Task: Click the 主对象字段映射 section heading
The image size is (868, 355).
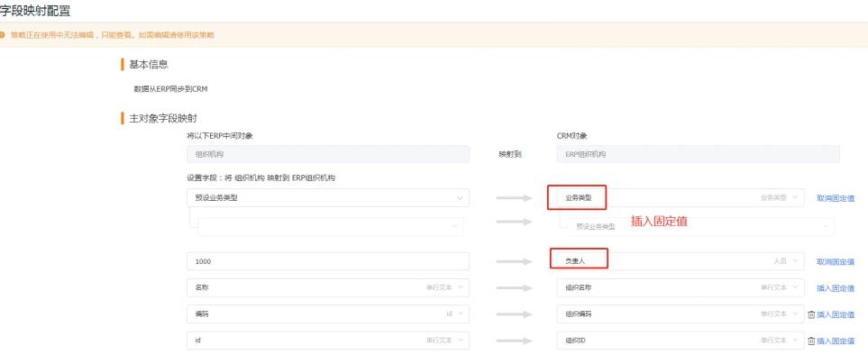Action: (x=163, y=118)
